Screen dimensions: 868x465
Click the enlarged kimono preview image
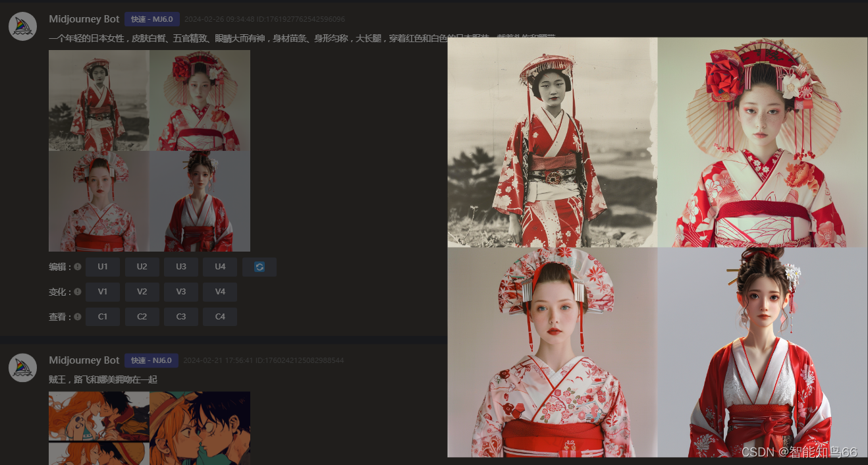click(x=657, y=247)
